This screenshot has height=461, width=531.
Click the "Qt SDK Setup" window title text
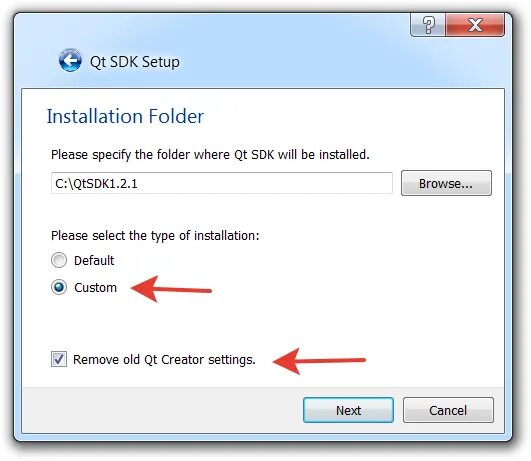coord(135,62)
